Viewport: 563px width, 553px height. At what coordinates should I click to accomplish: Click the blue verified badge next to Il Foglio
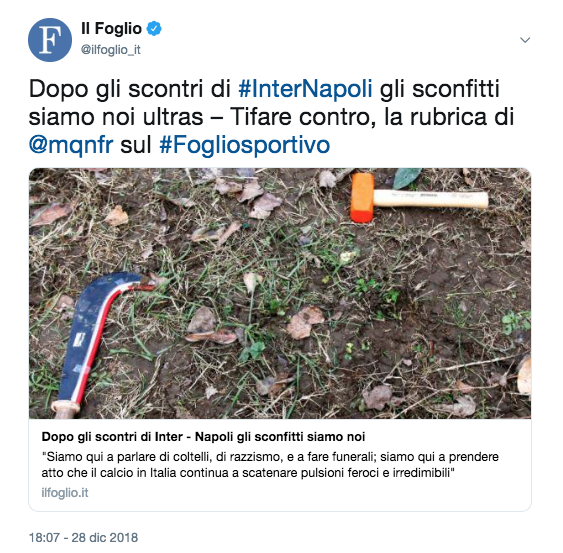coord(154,29)
